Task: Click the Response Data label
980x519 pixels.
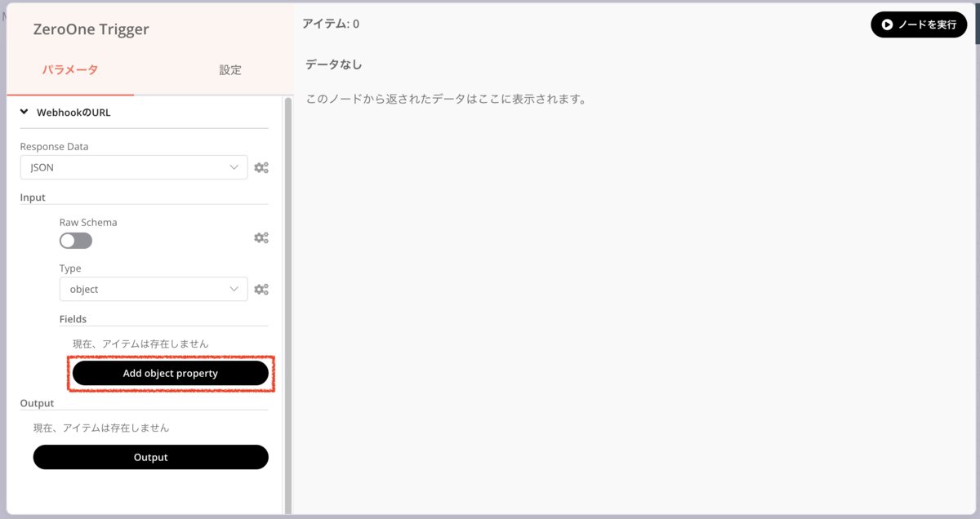Action: coord(54,147)
